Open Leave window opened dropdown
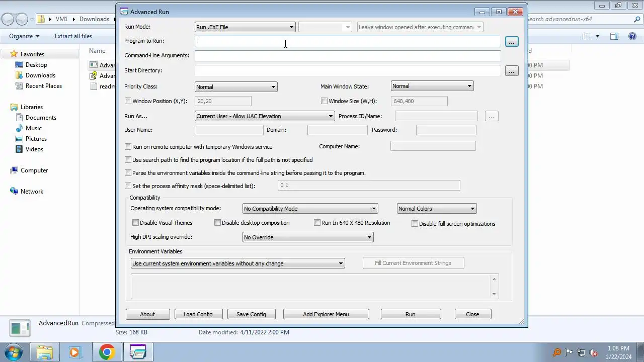 pyautogui.click(x=420, y=27)
